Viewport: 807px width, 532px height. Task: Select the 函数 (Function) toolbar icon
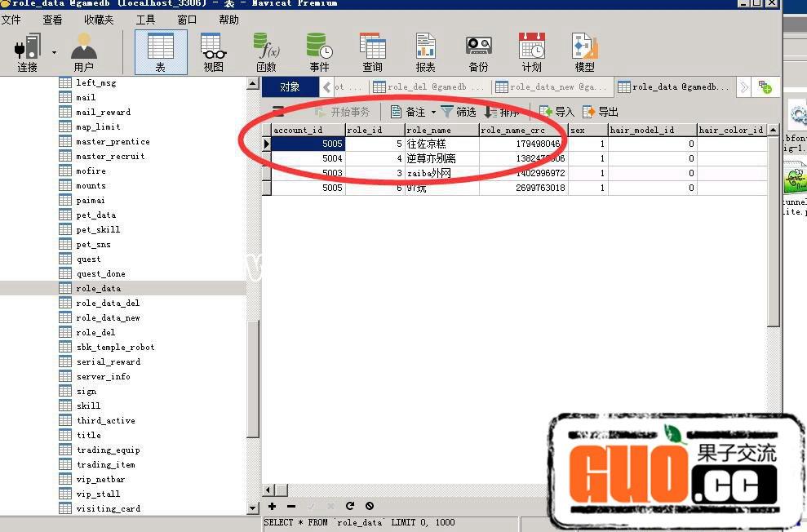click(266, 52)
